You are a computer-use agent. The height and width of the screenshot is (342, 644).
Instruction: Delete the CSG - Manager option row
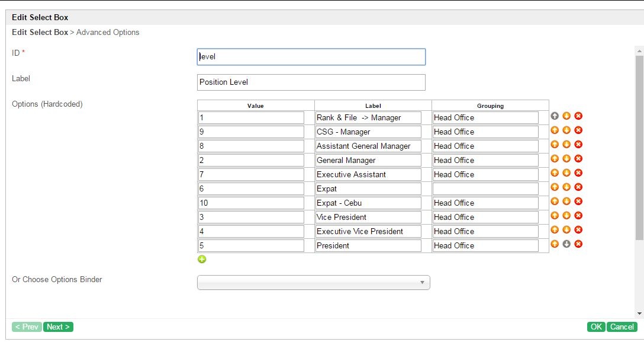(x=578, y=130)
